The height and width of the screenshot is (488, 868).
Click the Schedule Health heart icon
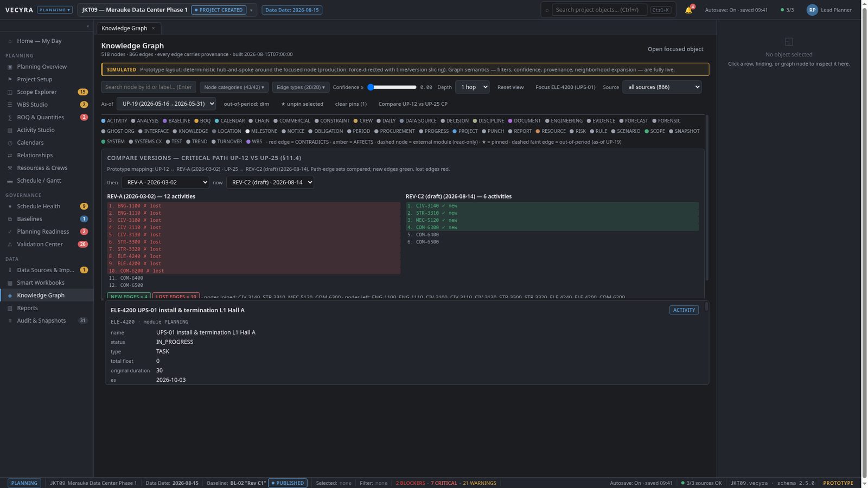click(10, 206)
